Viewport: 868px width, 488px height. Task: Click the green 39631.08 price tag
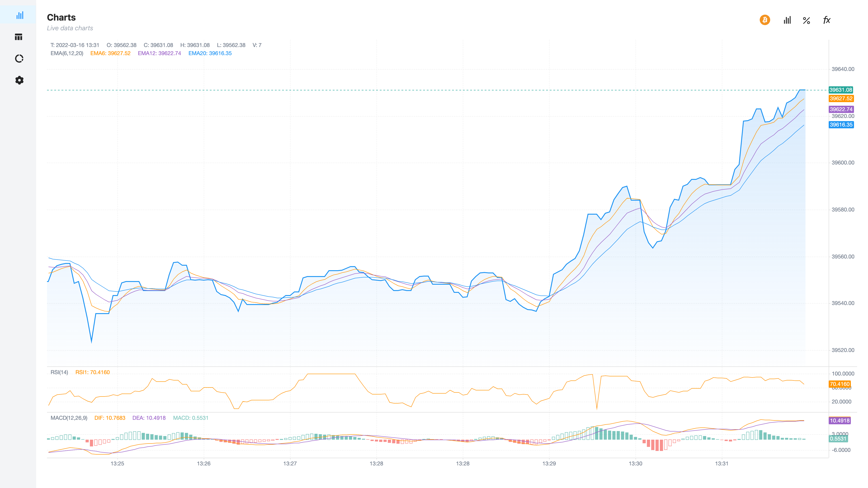841,90
